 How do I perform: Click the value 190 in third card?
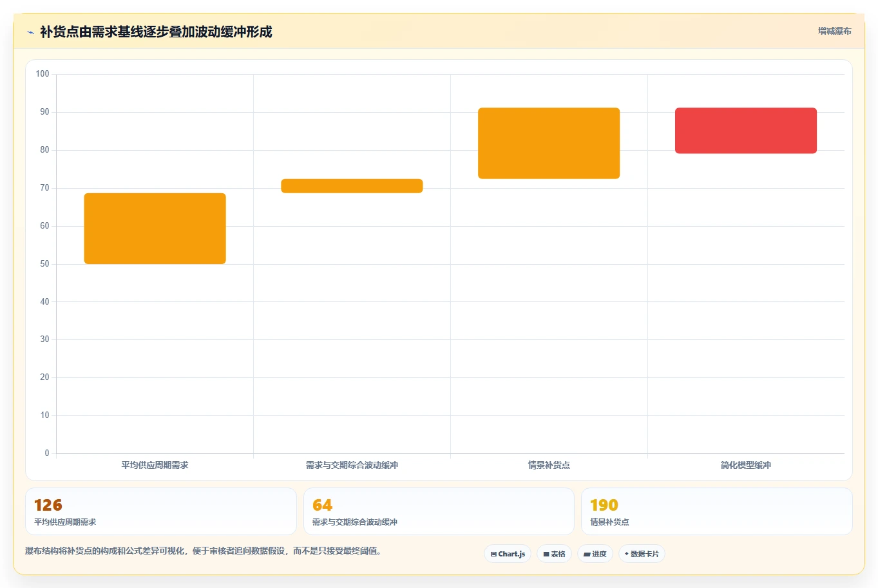(x=604, y=505)
